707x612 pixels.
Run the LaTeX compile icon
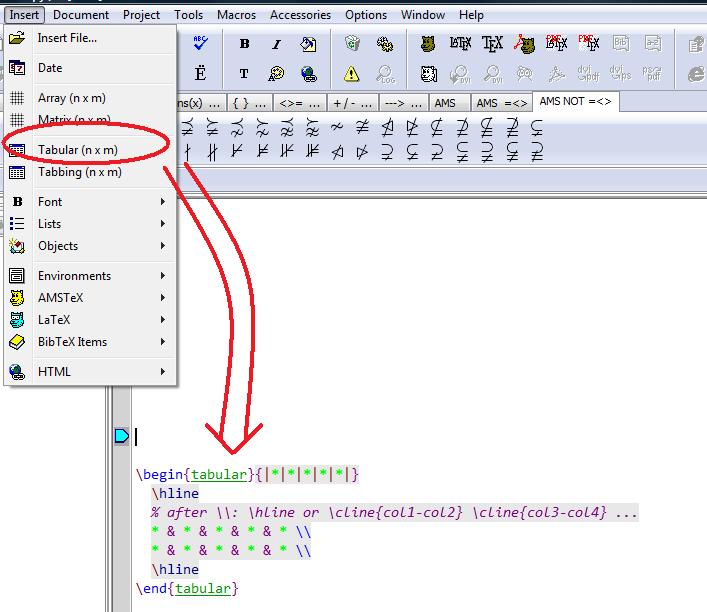(x=460, y=44)
